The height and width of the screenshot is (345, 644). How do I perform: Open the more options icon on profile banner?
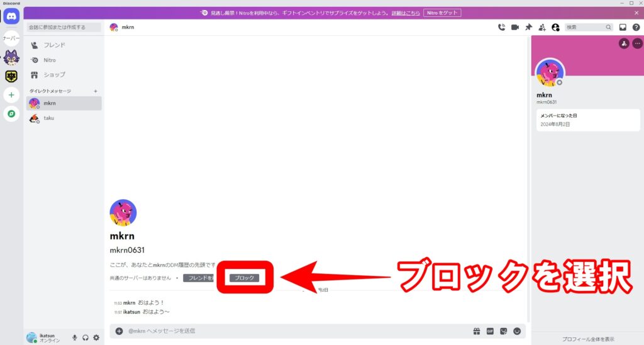point(638,43)
